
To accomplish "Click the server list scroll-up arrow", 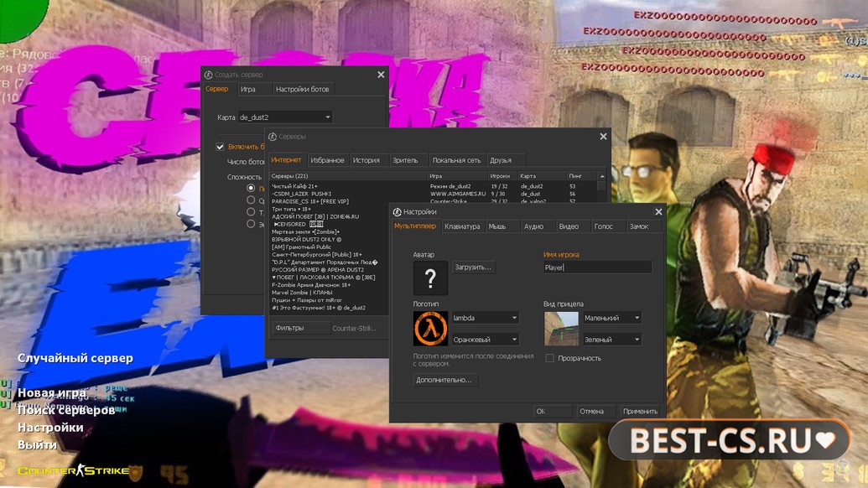I will click(602, 176).
